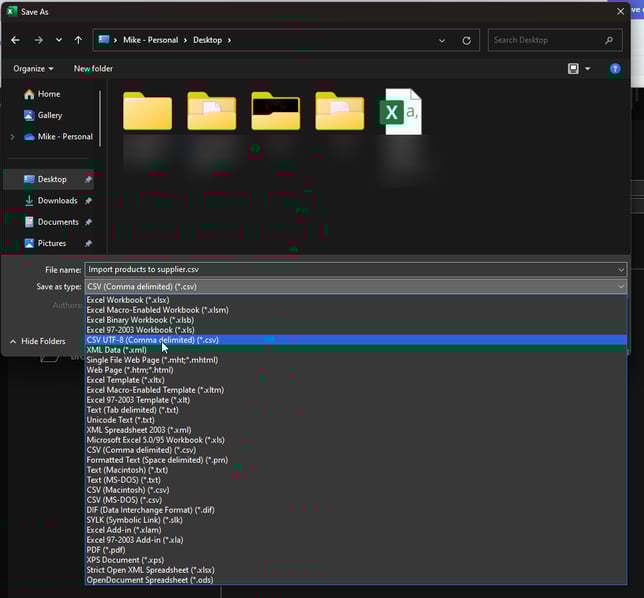Viewport: 644px width, 598px height.
Task: Open the Help question mark icon
Action: coord(615,69)
